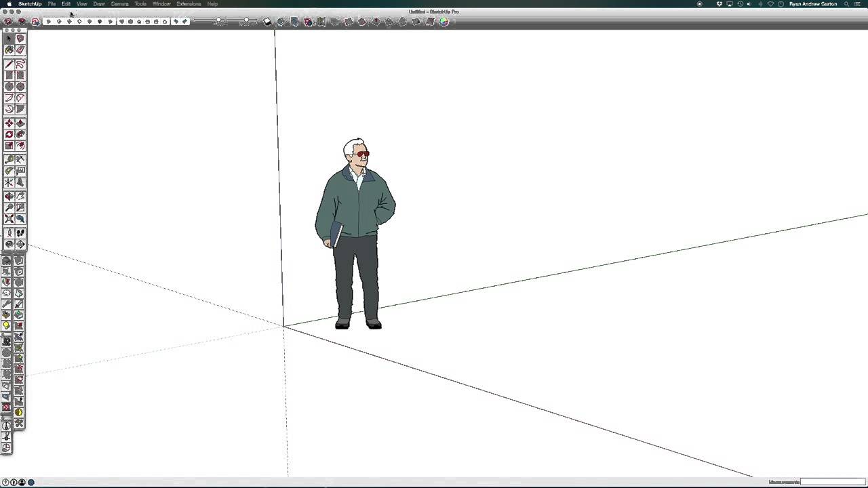Select the Follow Me tool
The height and width of the screenshot is (488, 868).
tap(20, 134)
